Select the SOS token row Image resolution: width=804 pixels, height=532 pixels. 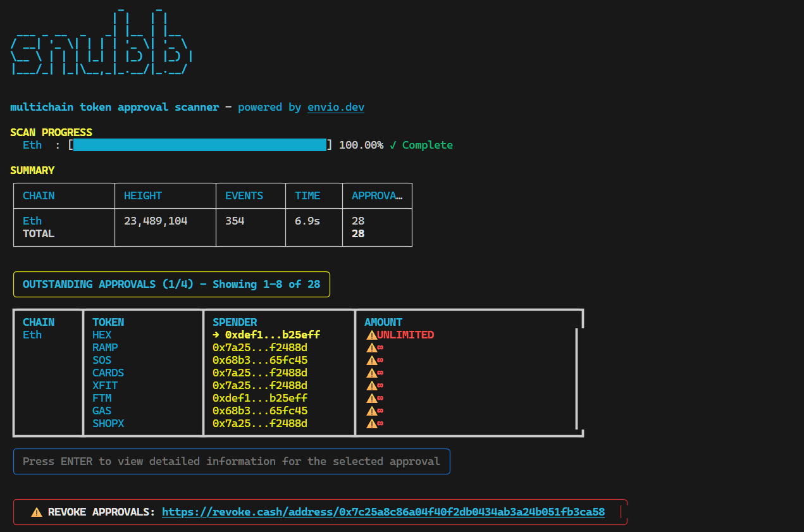coord(102,361)
